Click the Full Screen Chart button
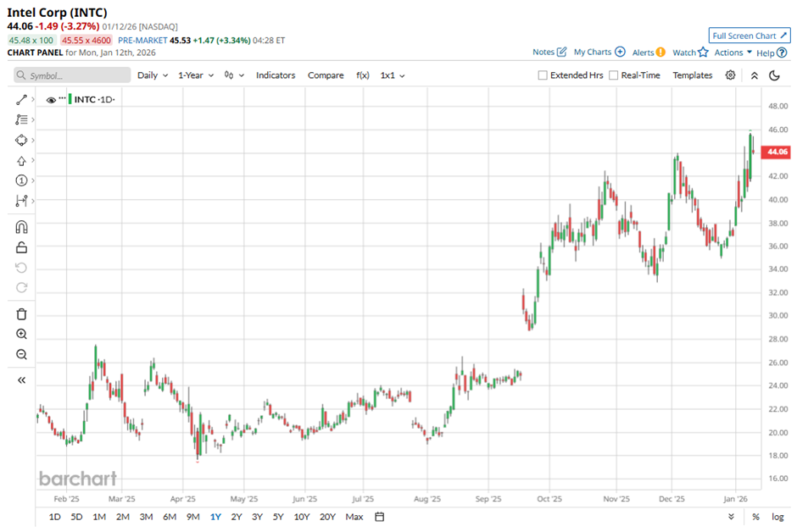Viewport: 797px width, 532px height. [x=750, y=36]
